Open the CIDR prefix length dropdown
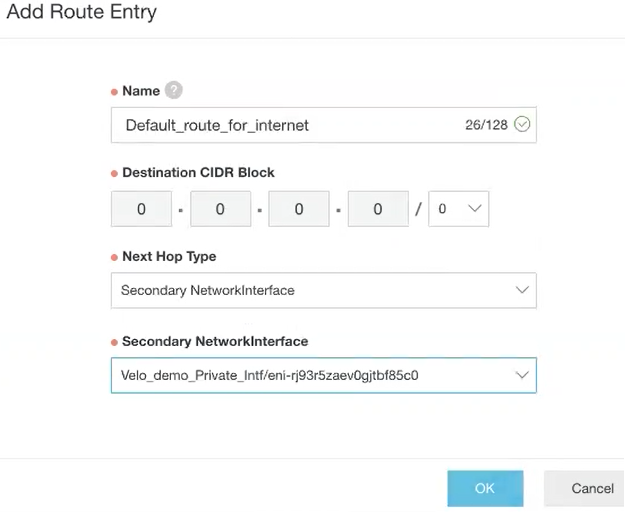The image size is (625, 518). [x=458, y=209]
